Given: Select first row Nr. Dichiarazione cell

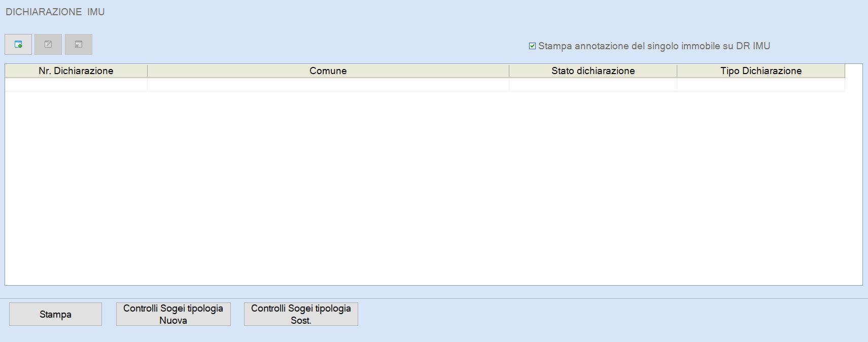Looking at the screenshot, I should [76, 84].
